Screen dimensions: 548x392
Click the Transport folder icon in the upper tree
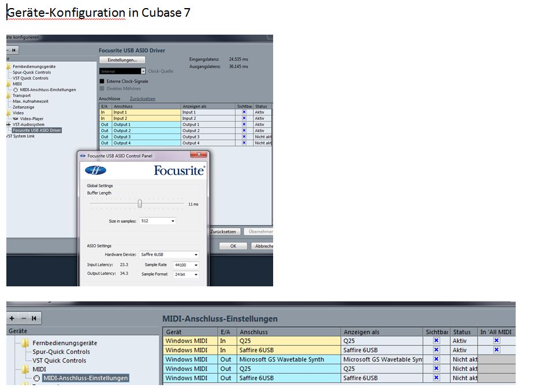coord(9,95)
